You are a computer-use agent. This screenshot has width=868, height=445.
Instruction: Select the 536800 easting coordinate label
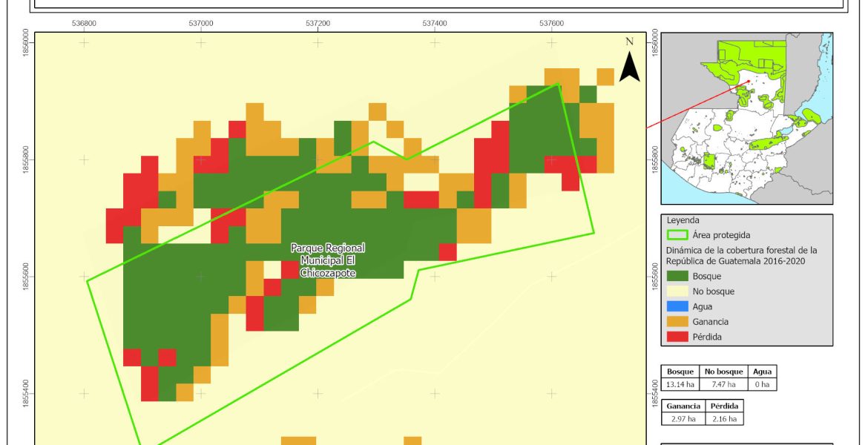click(84, 23)
